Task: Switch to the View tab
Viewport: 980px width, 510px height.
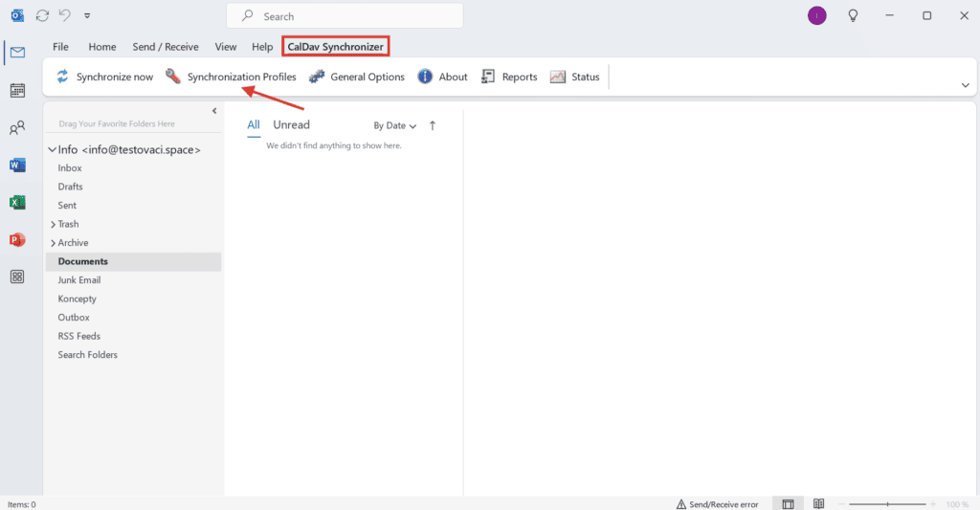Action: click(226, 47)
